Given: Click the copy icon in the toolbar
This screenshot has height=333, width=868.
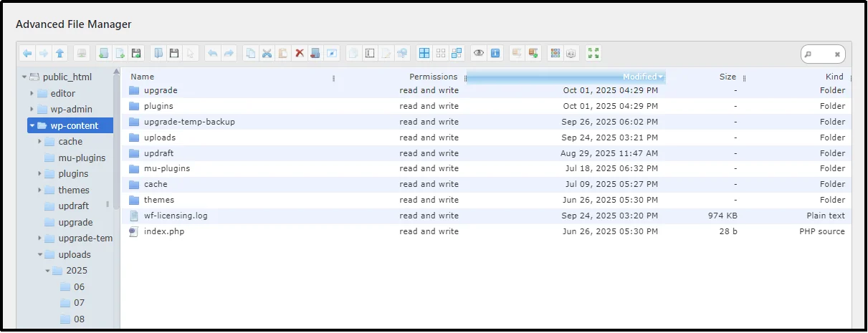Looking at the screenshot, I should [x=251, y=53].
